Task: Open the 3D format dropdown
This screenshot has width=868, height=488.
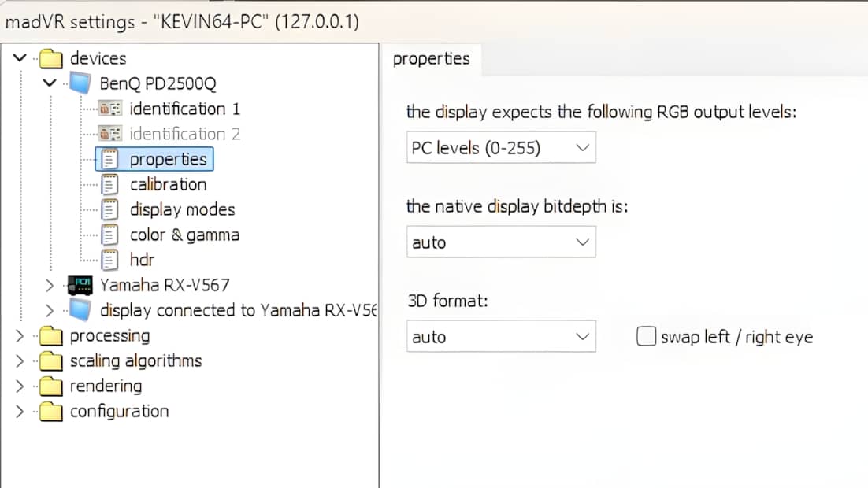Action: coord(501,337)
